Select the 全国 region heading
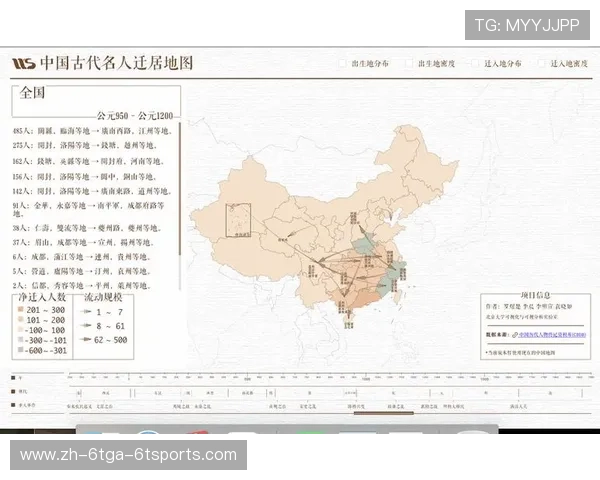 (x=34, y=95)
